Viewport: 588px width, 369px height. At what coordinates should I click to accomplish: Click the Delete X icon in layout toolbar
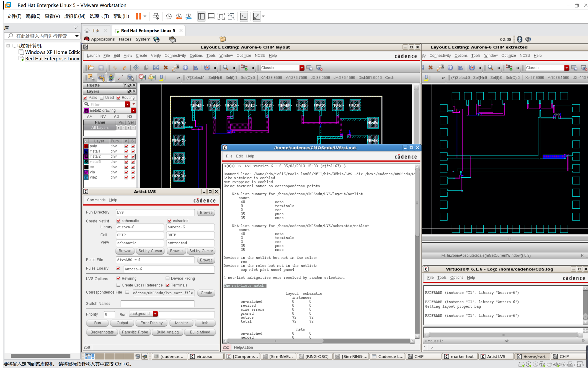pyautogui.click(x=166, y=68)
